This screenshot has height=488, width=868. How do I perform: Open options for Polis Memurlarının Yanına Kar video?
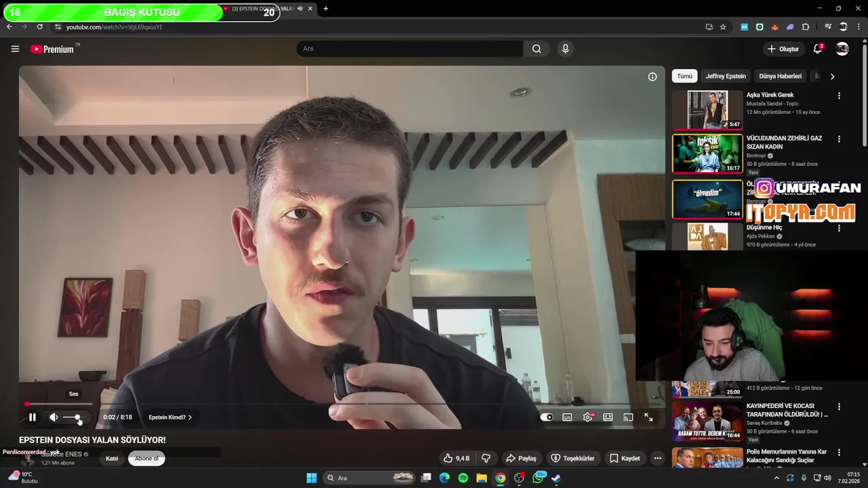pyautogui.click(x=839, y=452)
